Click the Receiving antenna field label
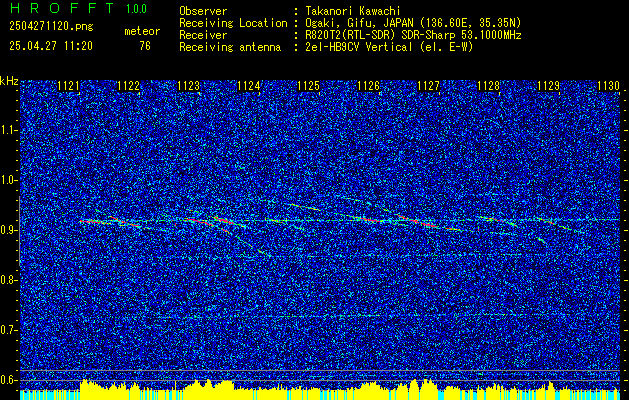The image size is (629, 400). coord(230,47)
